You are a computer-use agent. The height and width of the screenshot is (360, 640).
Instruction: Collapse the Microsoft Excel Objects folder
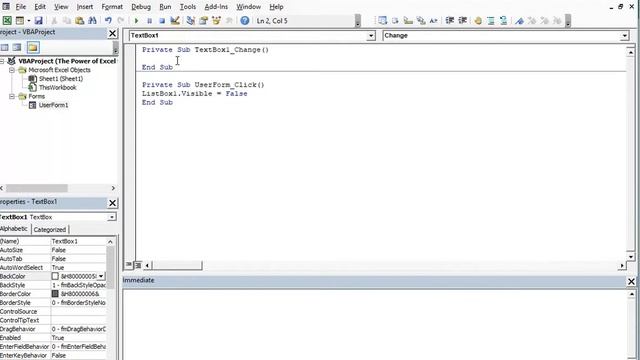(x=12, y=70)
